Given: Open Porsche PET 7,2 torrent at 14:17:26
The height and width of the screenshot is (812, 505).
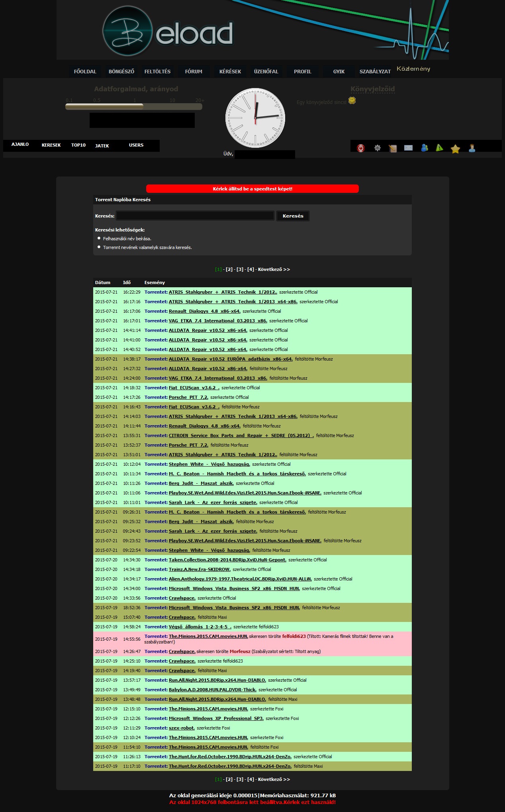Looking at the screenshot, I should click(x=188, y=397).
